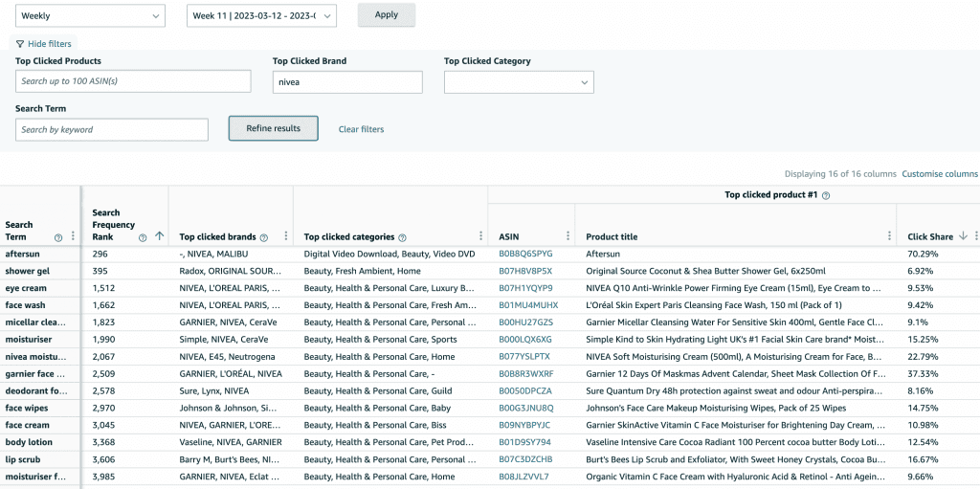Click the Top clicked brands help icon
Image resolution: width=980 pixels, height=489 pixels.
pyautogui.click(x=262, y=237)
